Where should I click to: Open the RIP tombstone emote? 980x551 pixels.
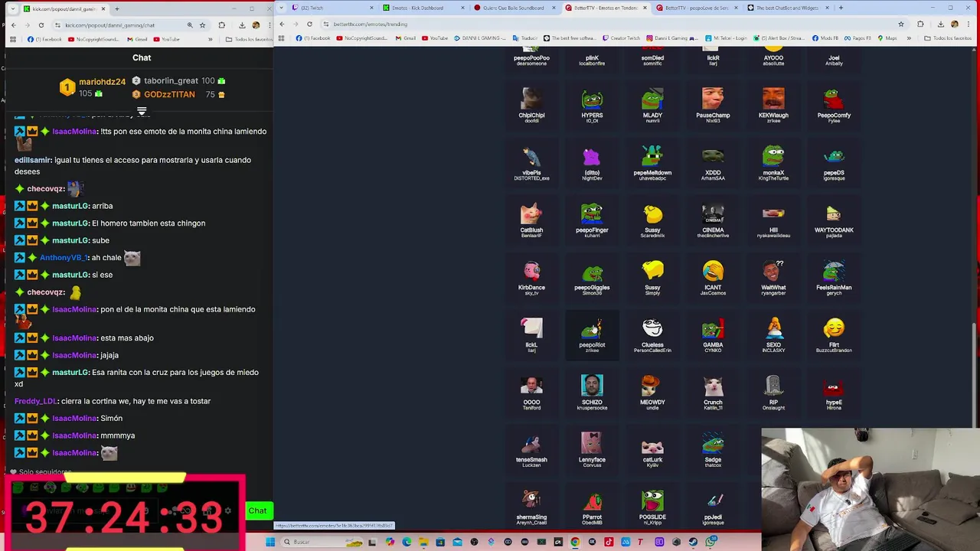[773, 393]
